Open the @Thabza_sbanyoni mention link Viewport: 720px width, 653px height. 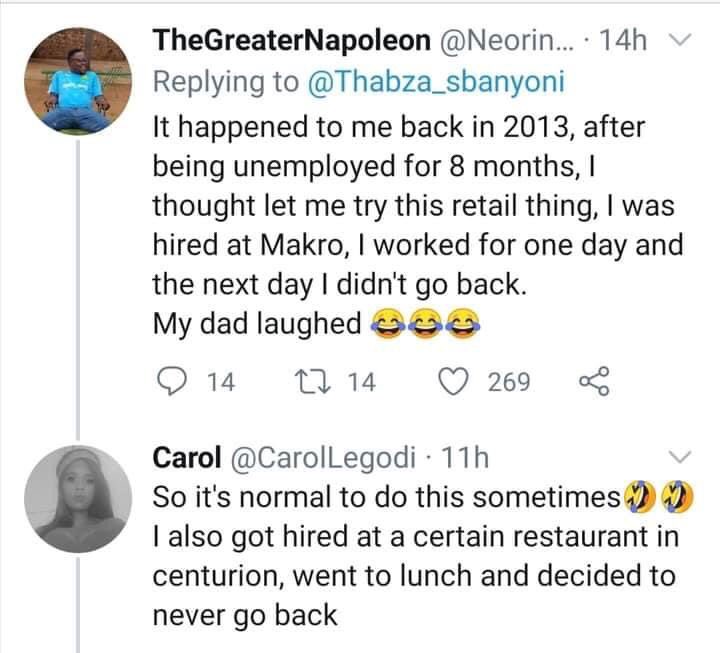click(435, 82)
